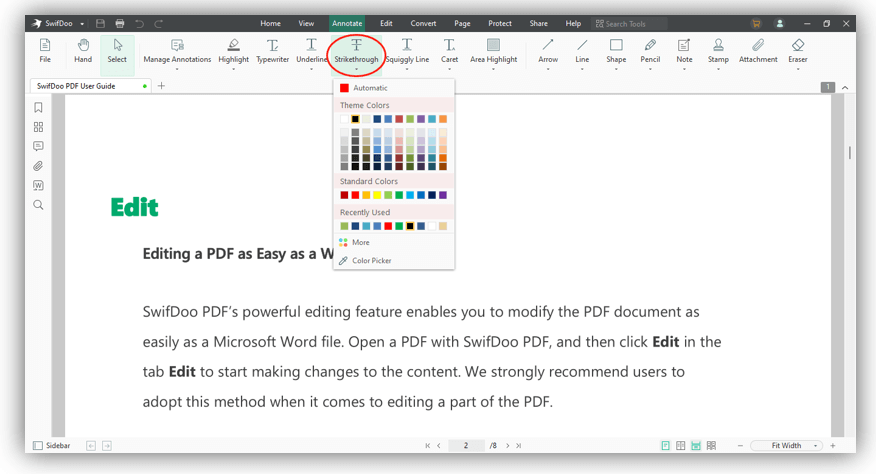Expand the Area Highlight dropdown arrow
This screenshot has height=474, width=876.
[x=493, y=69]
